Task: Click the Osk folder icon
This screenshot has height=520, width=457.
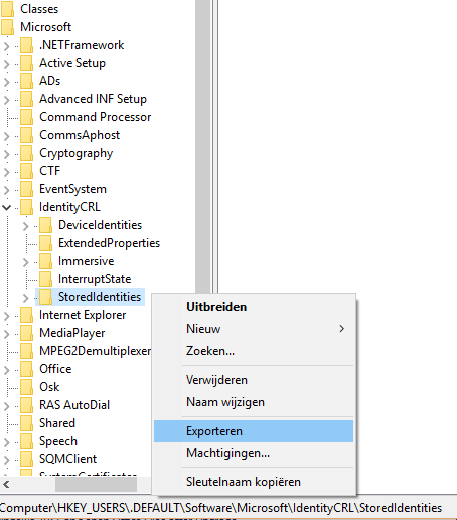Action: [26, 387]
